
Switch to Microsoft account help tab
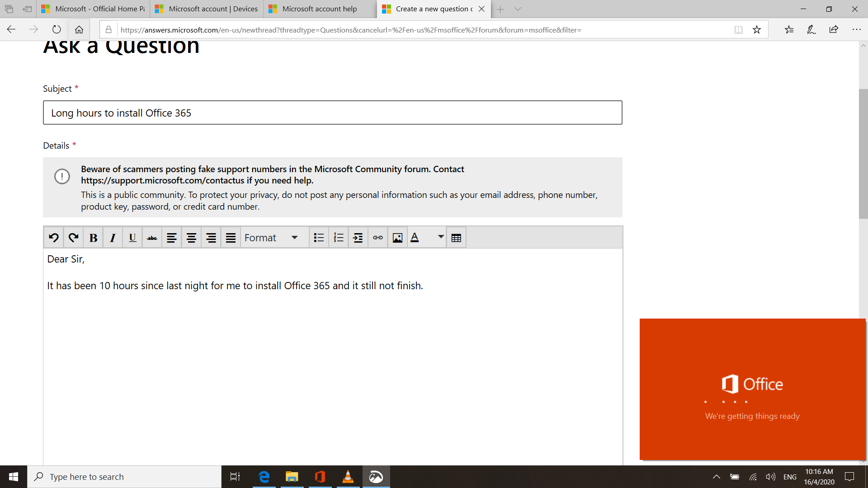coord(321,9)
